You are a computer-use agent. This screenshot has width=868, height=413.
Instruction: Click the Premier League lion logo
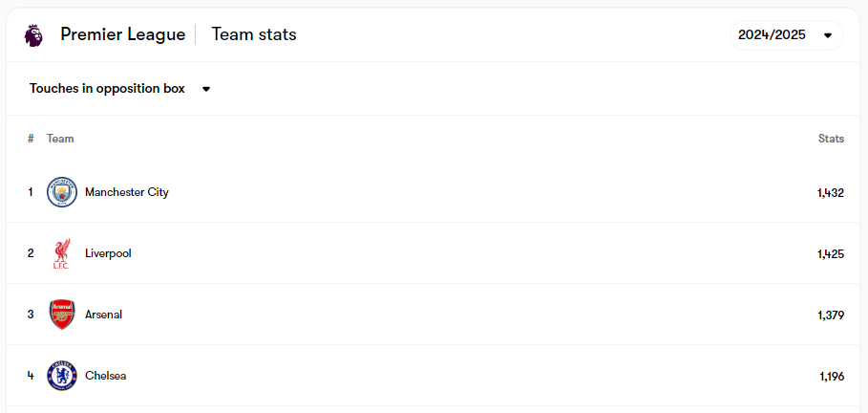point(33,35)
